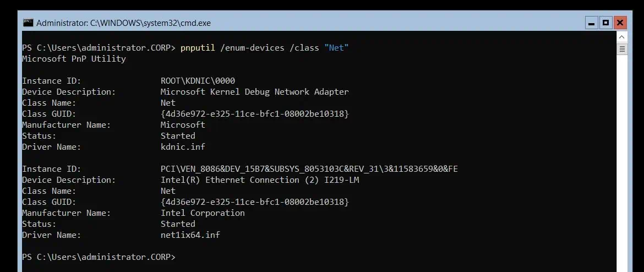Click the bottom PS prompt line
This screenshot has width=644, height=272.
(99, 257)
